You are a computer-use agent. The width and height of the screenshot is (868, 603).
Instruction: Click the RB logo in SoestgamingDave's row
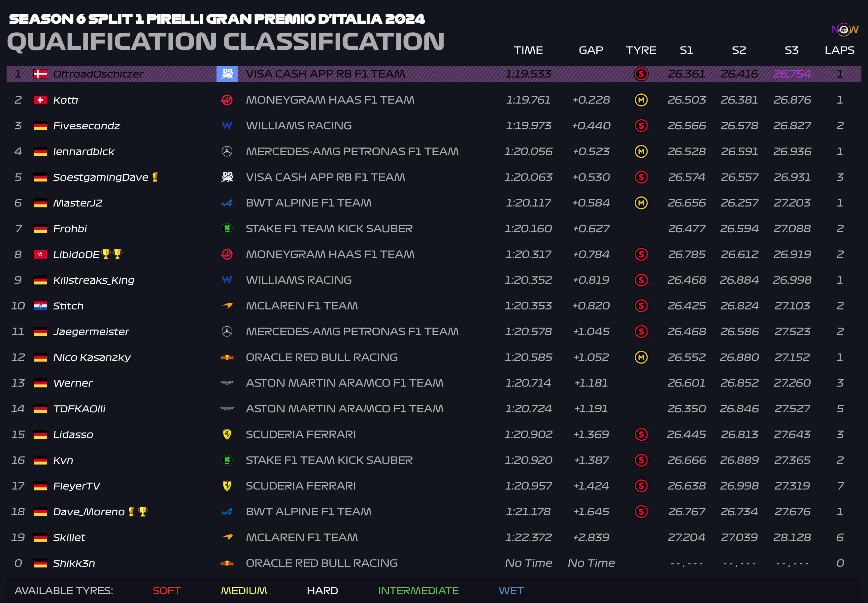[x=227, y=177]
